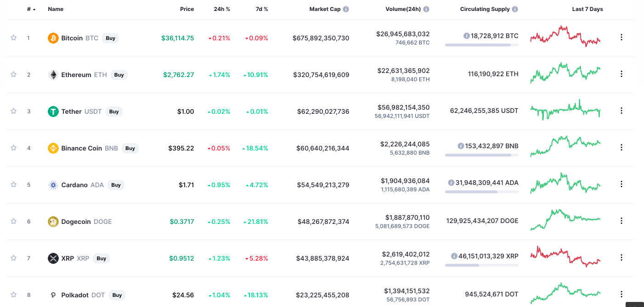Image resolution: width=644 pixels, height=307 pixels.
Task: Click info icon beside XRP circulating supply
Action: pos(454,256)
